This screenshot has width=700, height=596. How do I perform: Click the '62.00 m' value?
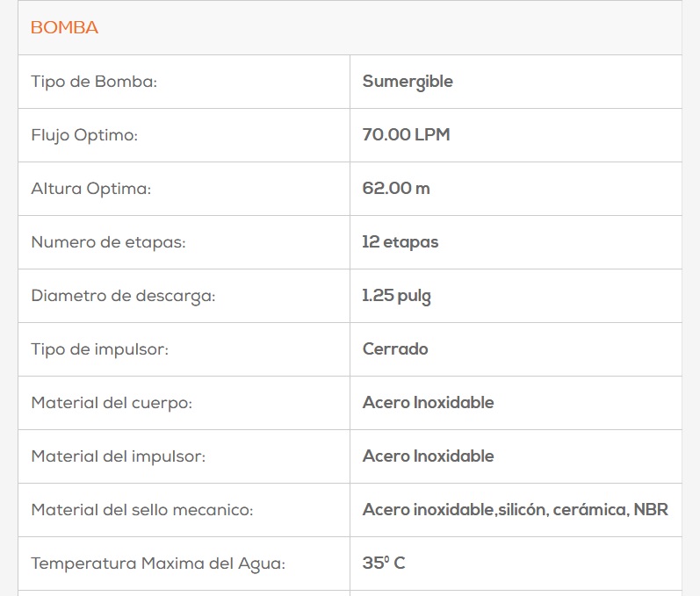396,189
